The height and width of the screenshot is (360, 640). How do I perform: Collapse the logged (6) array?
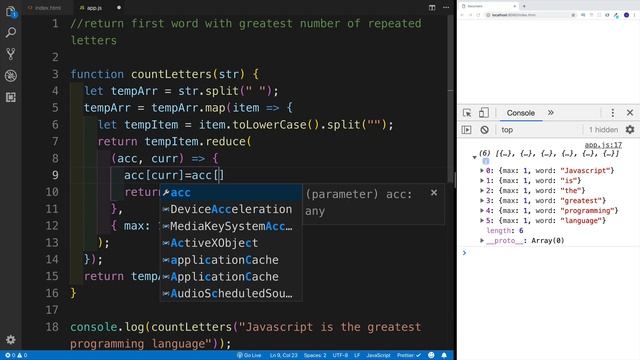(x=474, y=157)
